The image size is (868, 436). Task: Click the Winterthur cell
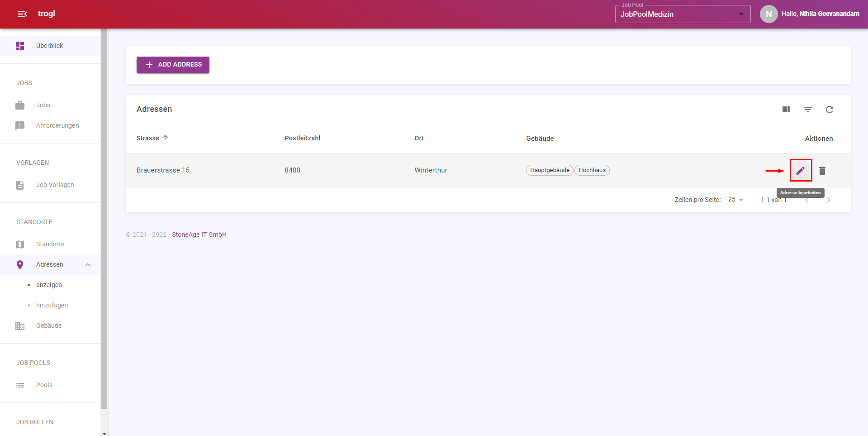[x=431, y=170]
